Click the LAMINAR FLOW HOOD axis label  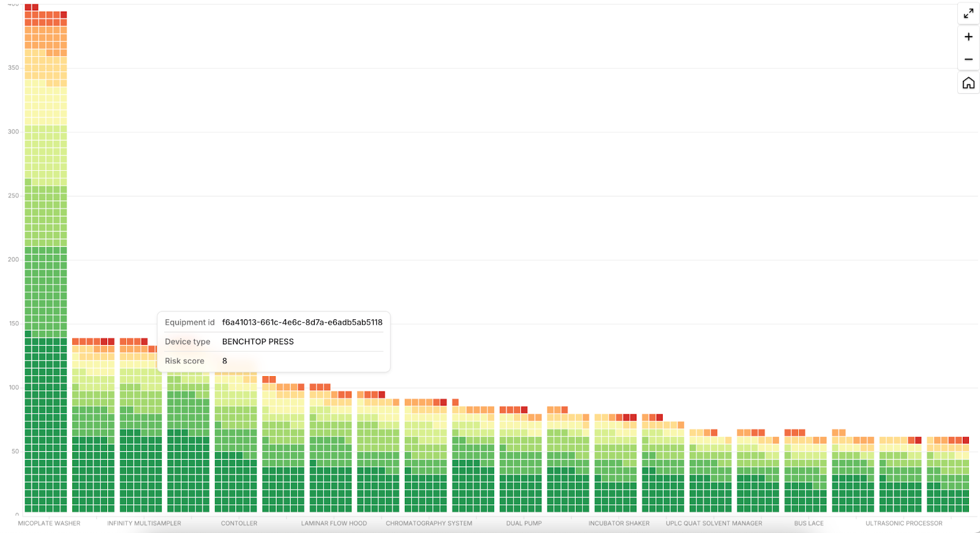(x=334, y=523)
